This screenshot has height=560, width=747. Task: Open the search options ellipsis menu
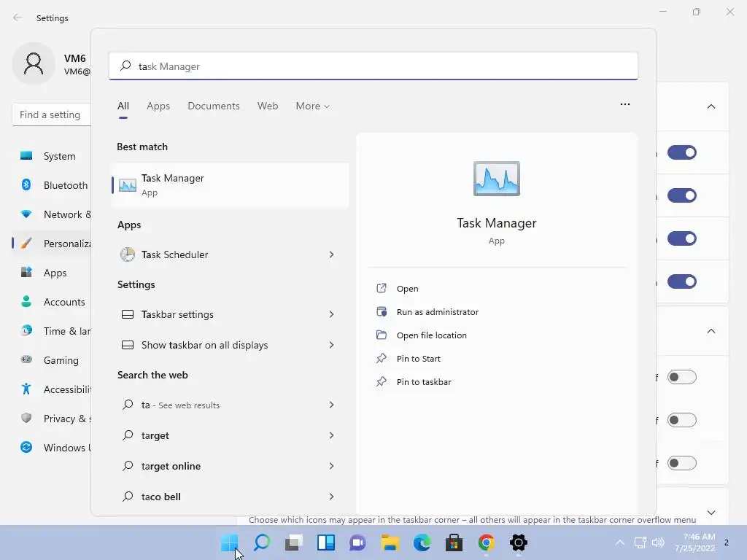625,104
